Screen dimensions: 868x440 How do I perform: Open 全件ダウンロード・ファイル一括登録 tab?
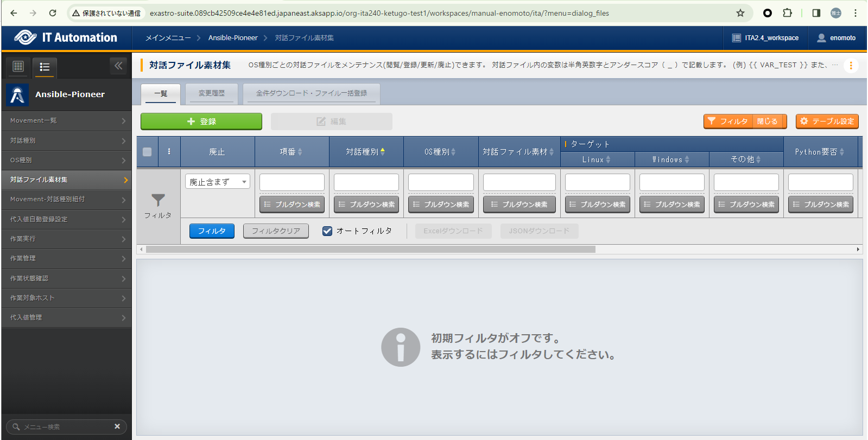click(x=311, y=93)
